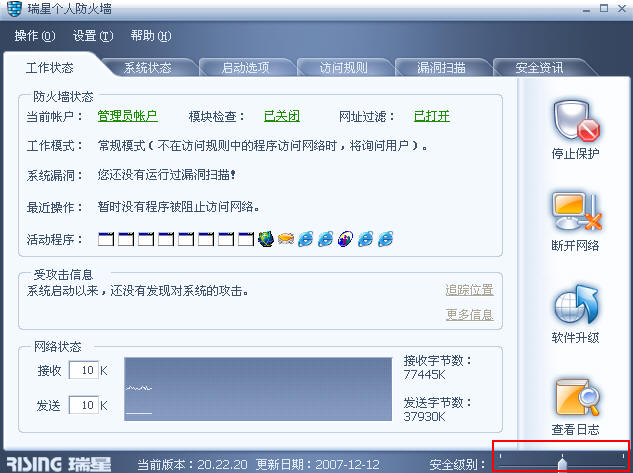Click the 发送 scale input field

[84, 405]
